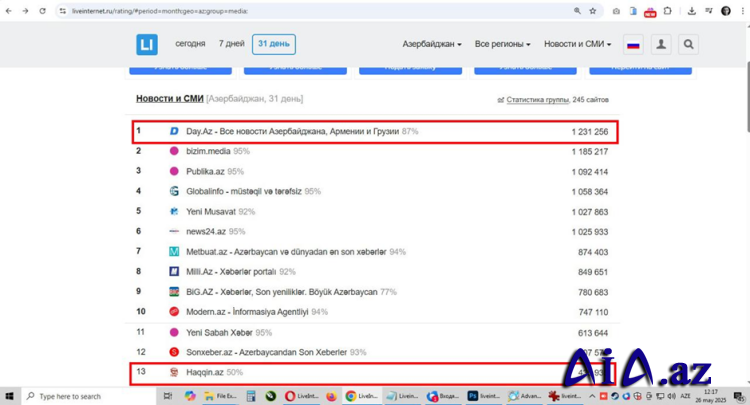Click the Новости и СМИ heading link
This screenshot has width=750, height=405.
pyautogui.click(x=170, y=99)
